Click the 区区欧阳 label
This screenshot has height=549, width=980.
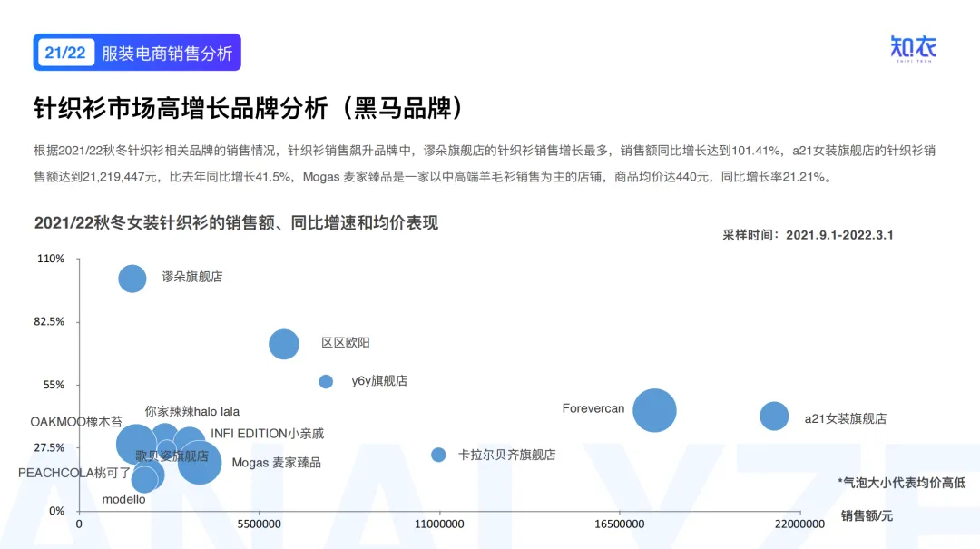pos(346,343)
